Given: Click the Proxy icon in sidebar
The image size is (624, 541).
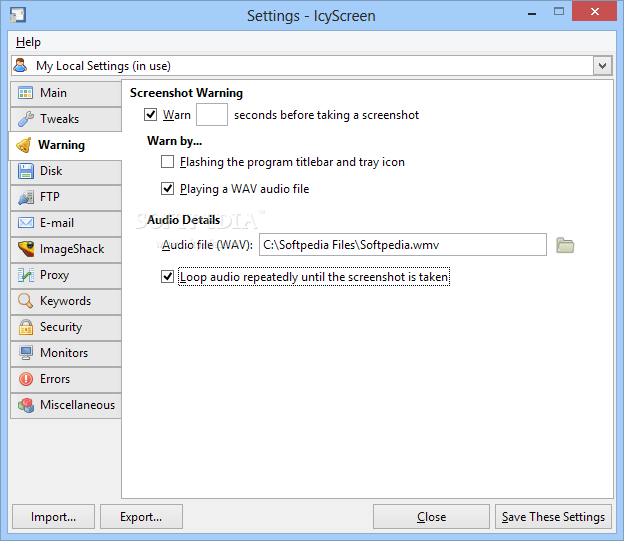Looking at the screenshot, I should click(x=26, y=275).
